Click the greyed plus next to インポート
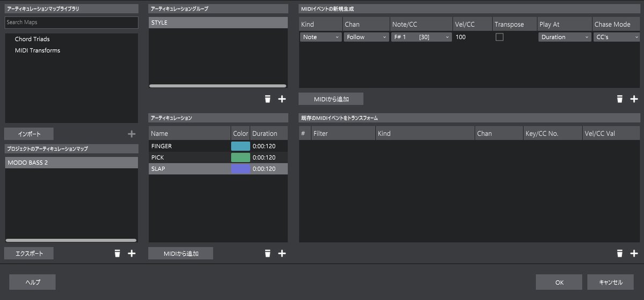 coord(131,134)
